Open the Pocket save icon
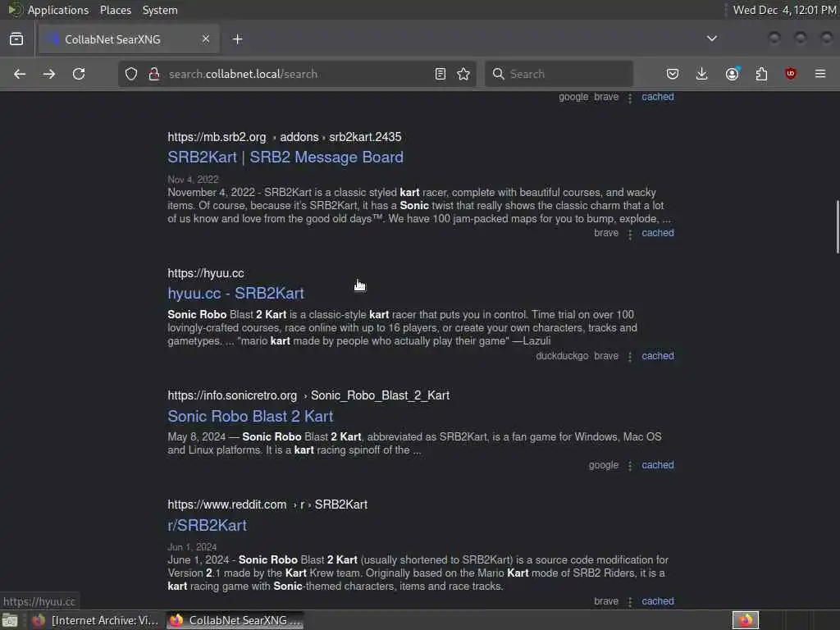The image size is (840, 630). click(673, 74)
